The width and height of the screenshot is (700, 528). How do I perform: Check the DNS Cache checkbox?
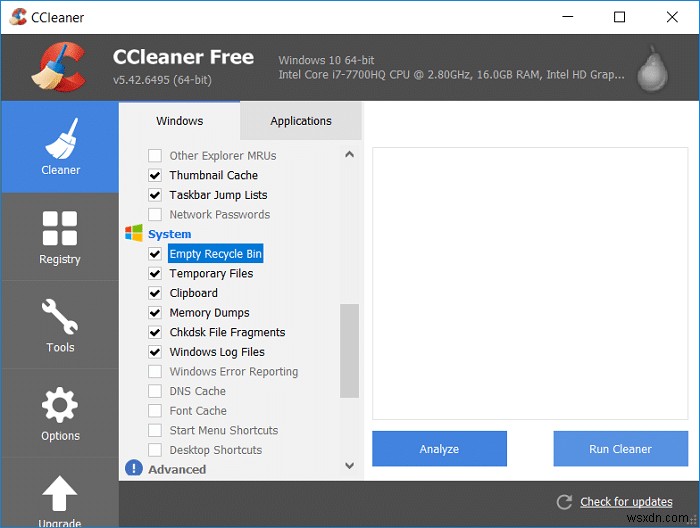[155, 391]
